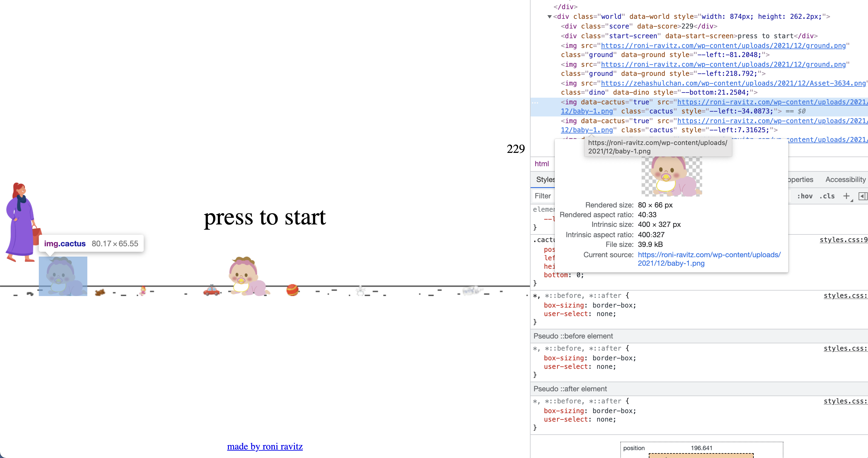The width and height of the screenshot is (868, 458).
Task: Open the Asset-3634.png dino image link
Action: [732, 83]
